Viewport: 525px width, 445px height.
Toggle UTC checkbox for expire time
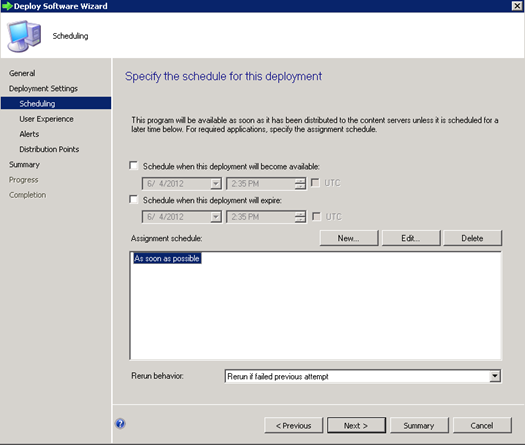[x=316, y=216]
